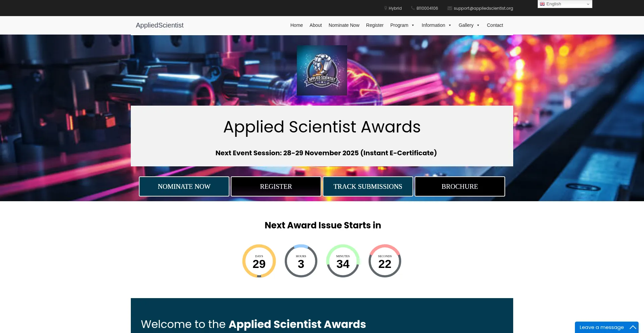Select Nominate Now in the navigation bar

344,25
